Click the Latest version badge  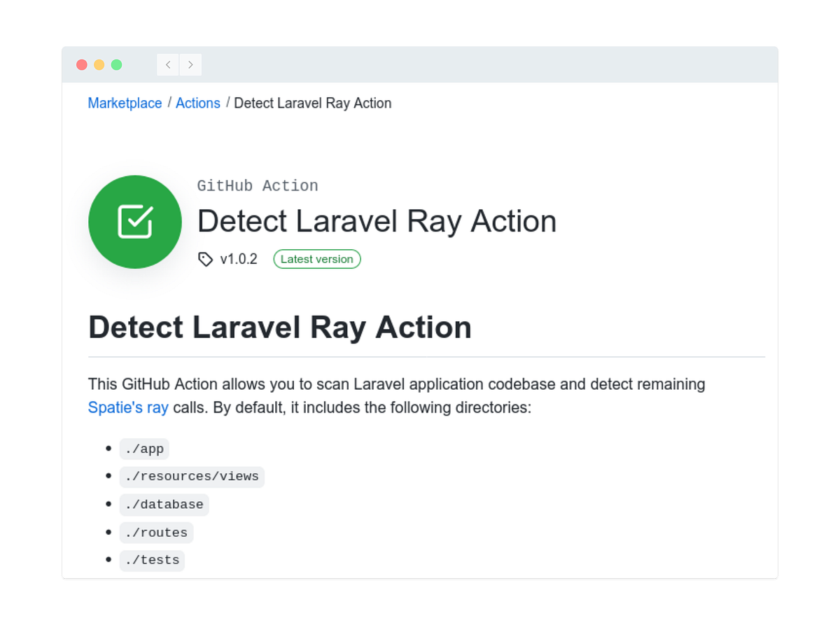[x=316, y=259]
